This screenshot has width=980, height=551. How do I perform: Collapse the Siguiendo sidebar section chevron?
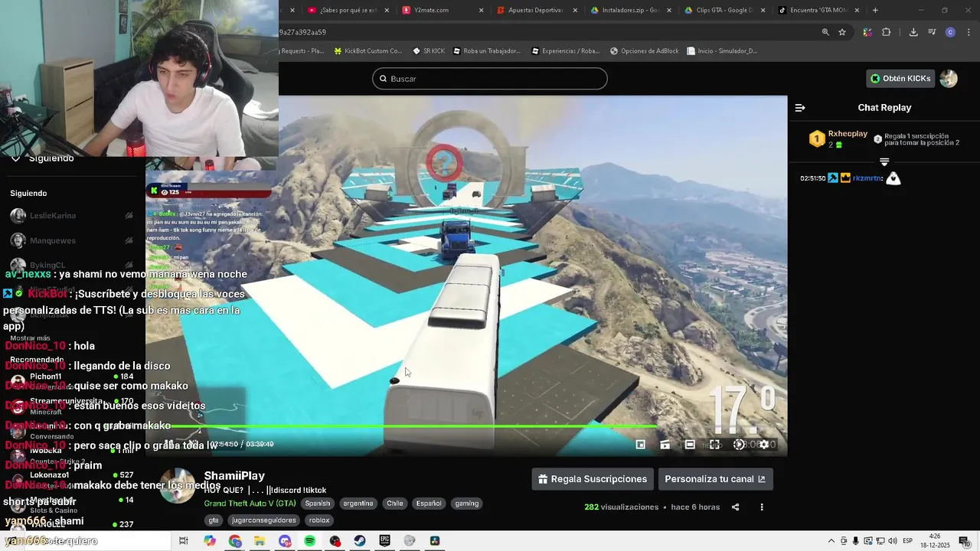click(15, 158)
